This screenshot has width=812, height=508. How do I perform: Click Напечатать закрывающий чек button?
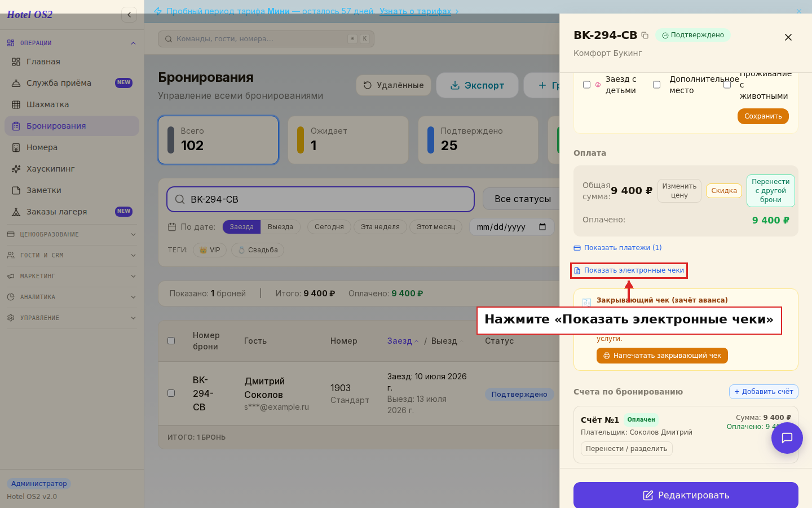click(662, 356)
